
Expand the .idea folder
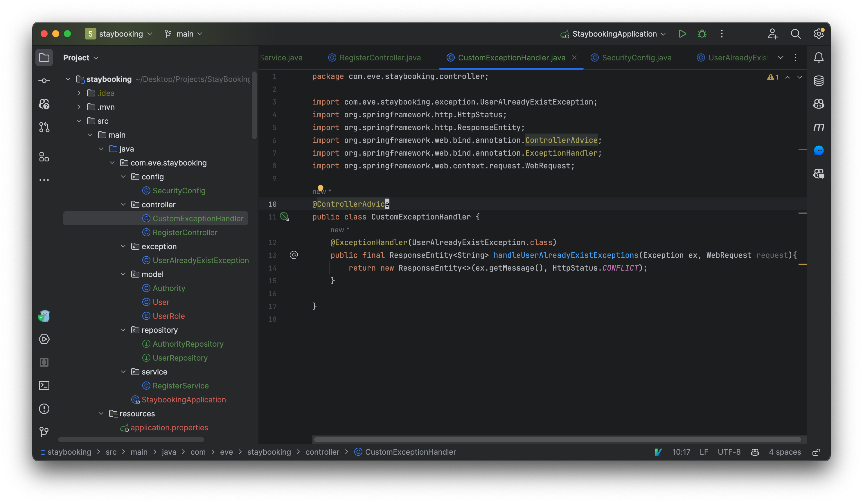(x=78, y=93)
